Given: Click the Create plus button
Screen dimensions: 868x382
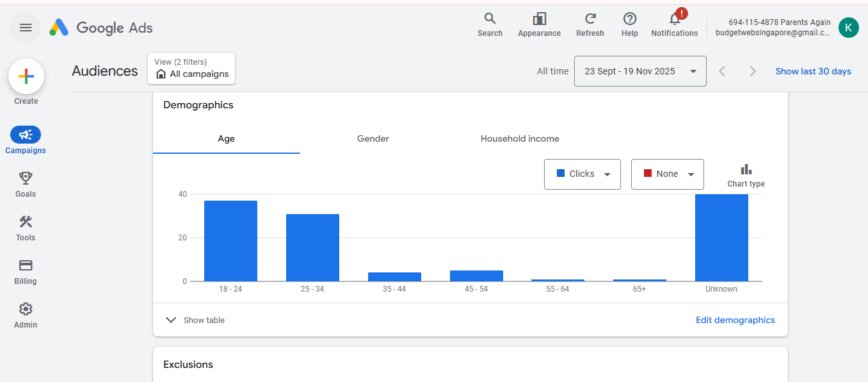Looking at the screenshot, I should point(26,76).
